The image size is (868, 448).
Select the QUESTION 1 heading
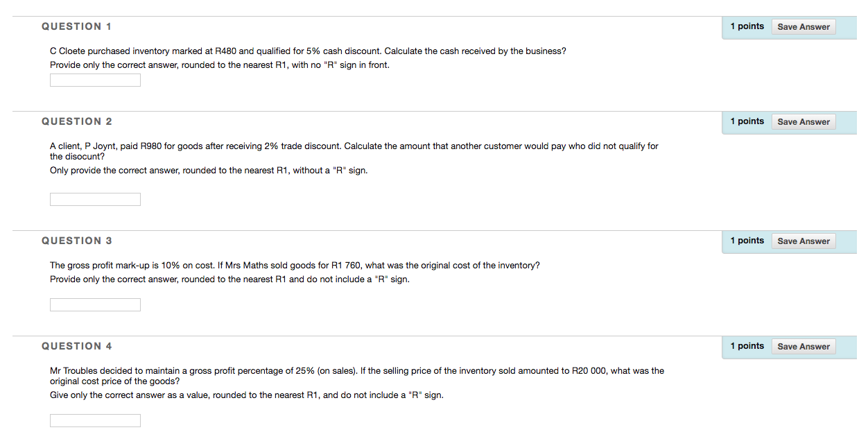pos(76,26)
